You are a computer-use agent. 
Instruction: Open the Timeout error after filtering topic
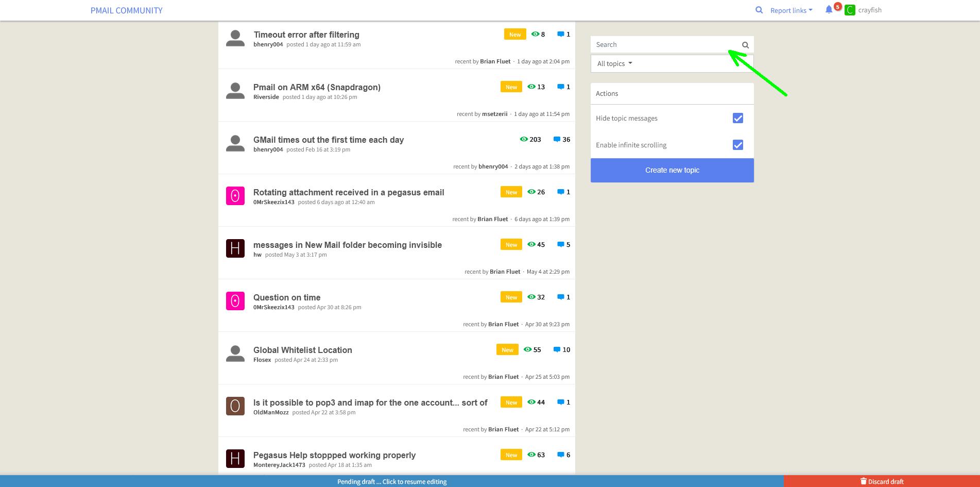click(x=306, y=35)
